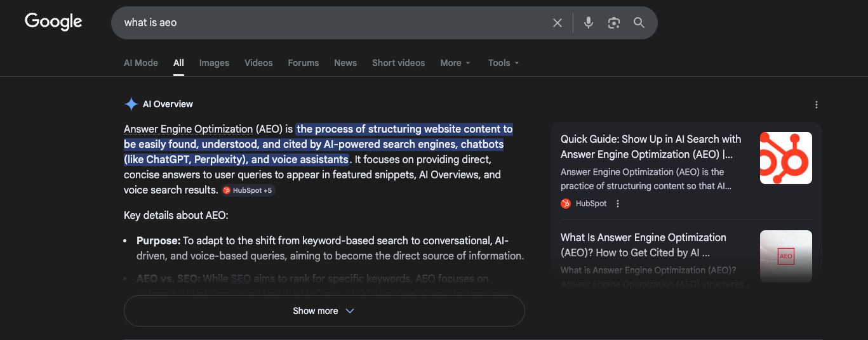Switch to the AI Mode tab
This screenshot has width=868, height=340.
click(x=141, y=63)
